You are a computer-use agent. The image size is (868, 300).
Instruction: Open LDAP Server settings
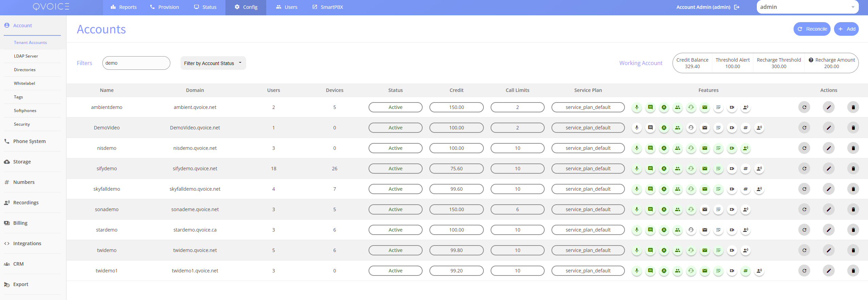(26, 56)
